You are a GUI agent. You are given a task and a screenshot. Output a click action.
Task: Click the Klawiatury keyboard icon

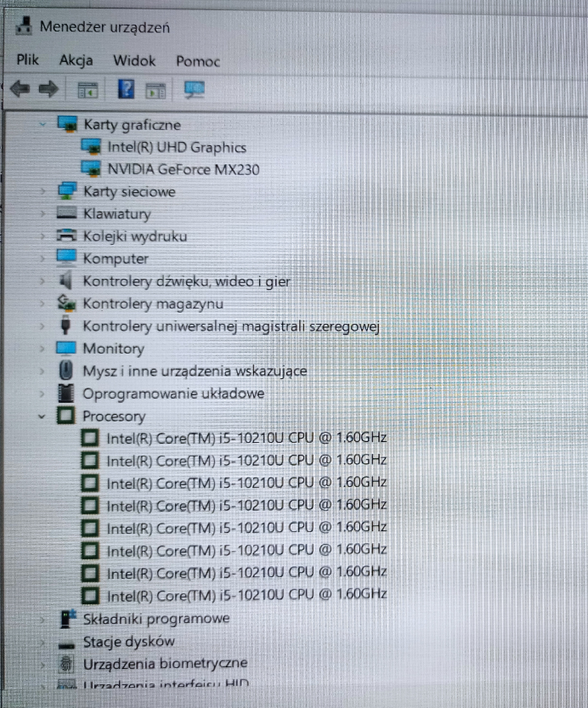[x=67, y=212]
